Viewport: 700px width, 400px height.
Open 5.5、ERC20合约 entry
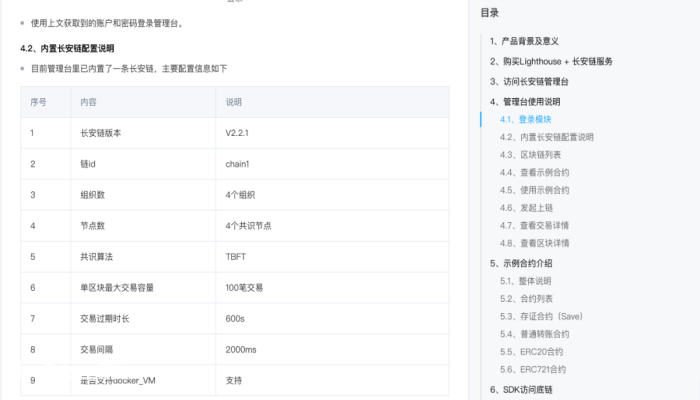point(531,352)
